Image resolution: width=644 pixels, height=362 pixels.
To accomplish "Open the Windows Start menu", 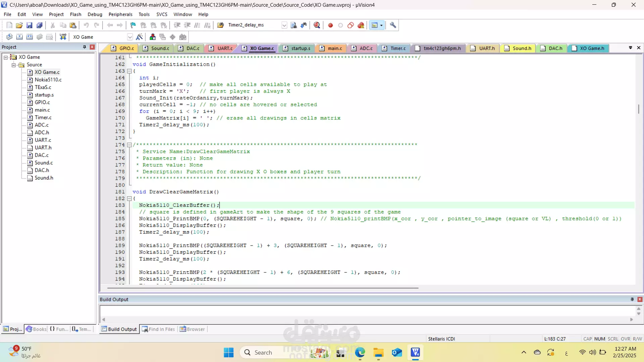I will click(x=229, y=353).
